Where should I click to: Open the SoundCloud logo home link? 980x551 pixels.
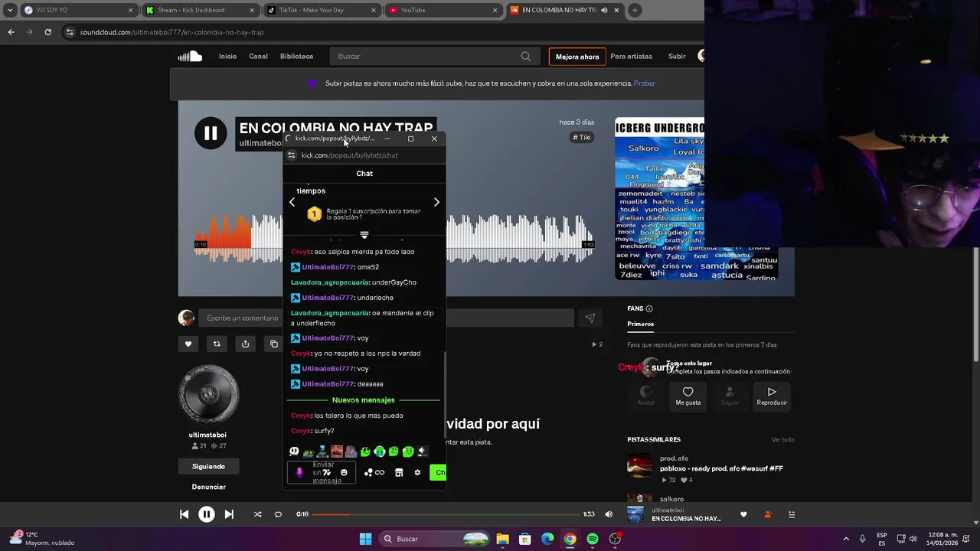click(190, 56)
